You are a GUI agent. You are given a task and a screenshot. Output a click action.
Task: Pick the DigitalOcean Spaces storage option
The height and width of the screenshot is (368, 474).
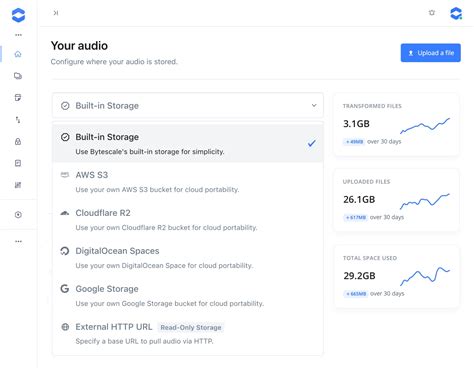(188, 258)
